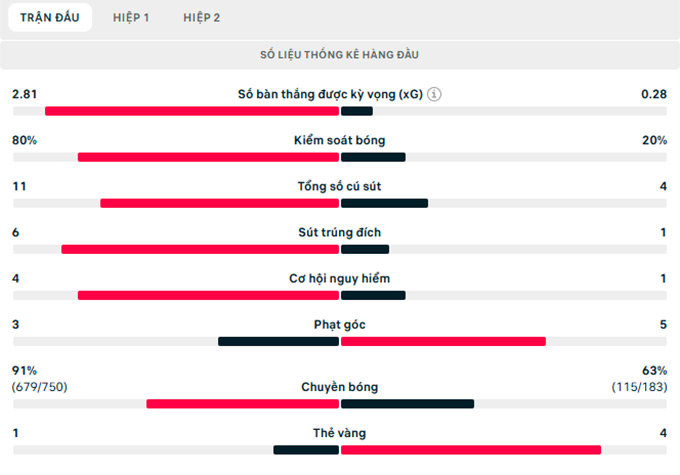Select the TRẬN ĐẤU tab
This screenshot has width=680, height=475.
point(50,17)
